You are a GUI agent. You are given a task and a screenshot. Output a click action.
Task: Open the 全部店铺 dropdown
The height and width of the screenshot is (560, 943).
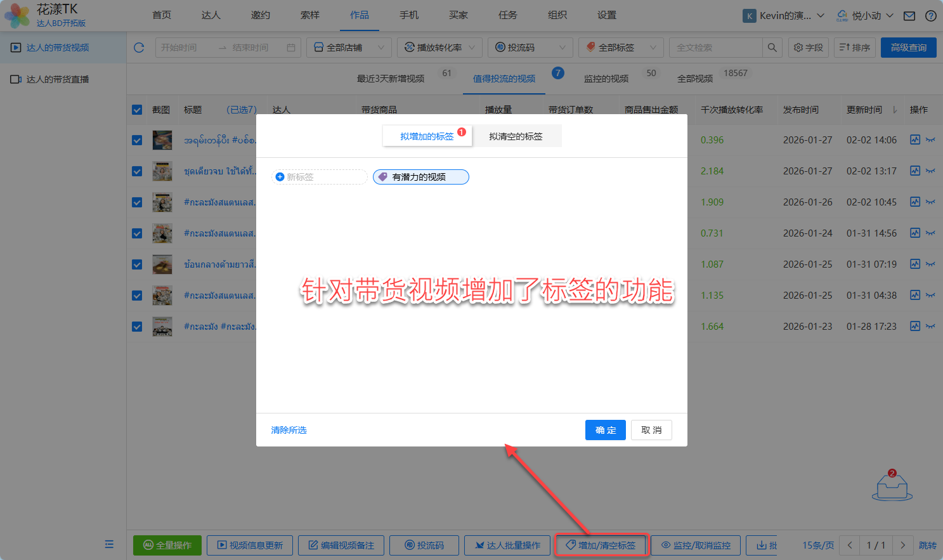349,48
